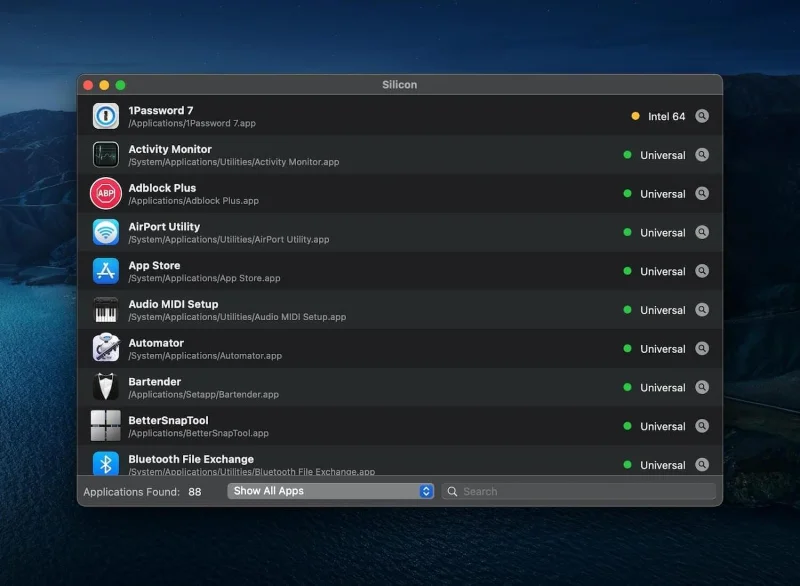The width and height of the screenshot is (800, 586).
Task: Click magnifier icon beside BetterSnapTool
Action: [x=702, y=426]
